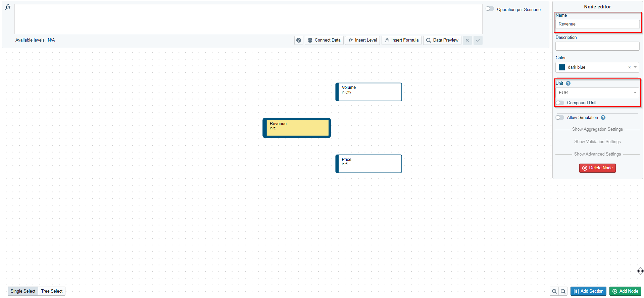This screenshot has height=298, width=644.
Task: Click the Unit help icon
Action: [568, 83]
